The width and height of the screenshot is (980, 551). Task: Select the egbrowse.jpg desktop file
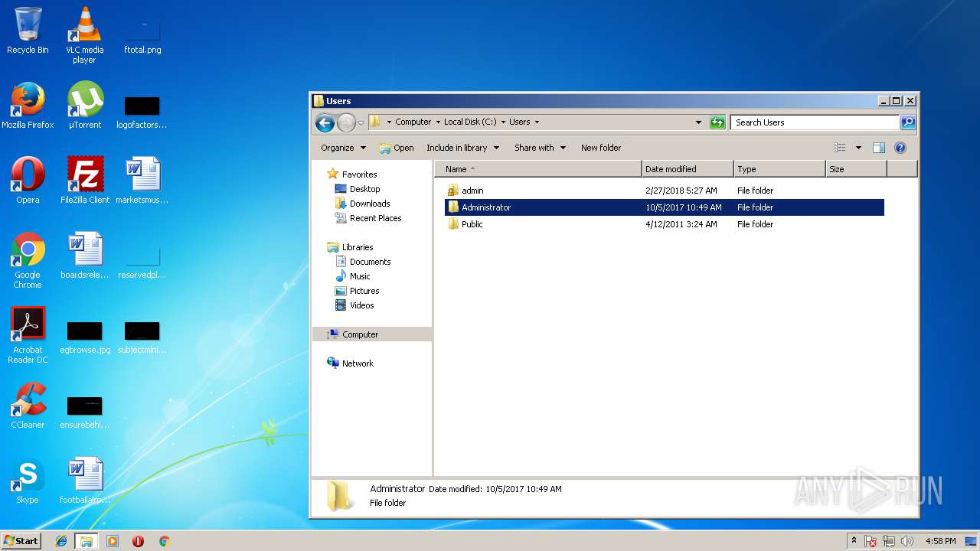[84, 337]
